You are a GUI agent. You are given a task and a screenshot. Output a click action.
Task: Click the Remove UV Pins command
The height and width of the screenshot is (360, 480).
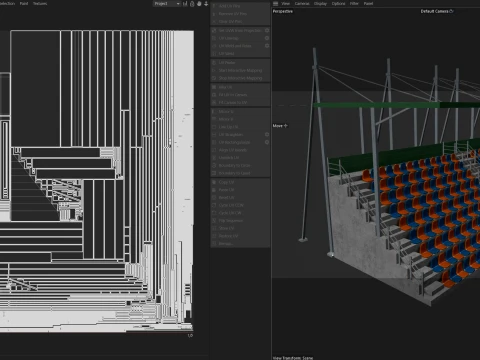[x=240, y=14]
